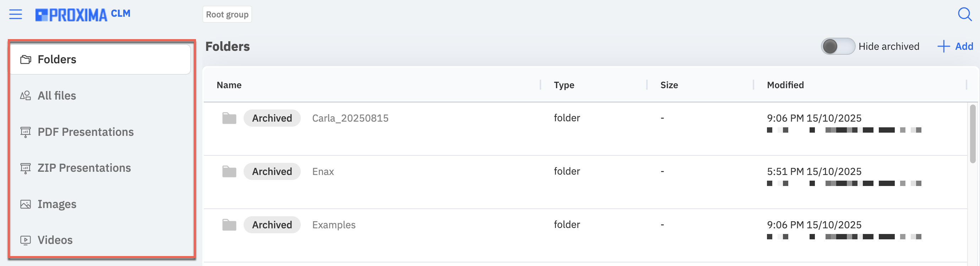Click the plus icon beside Add
Screen dimensions: 980x266
[943, 47]
